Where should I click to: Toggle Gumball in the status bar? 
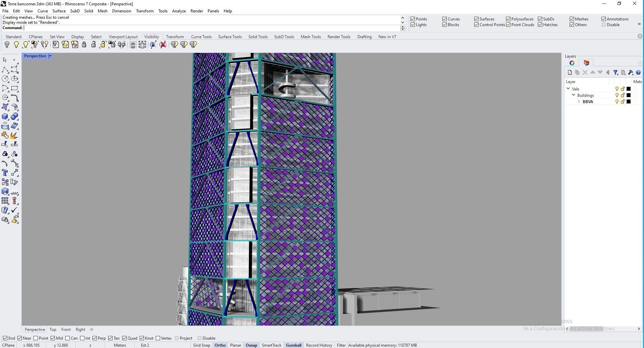click(294, 345)
